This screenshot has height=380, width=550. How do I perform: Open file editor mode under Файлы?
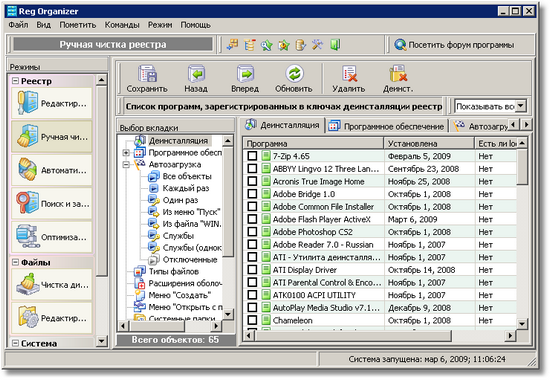[x=52, y=318]
